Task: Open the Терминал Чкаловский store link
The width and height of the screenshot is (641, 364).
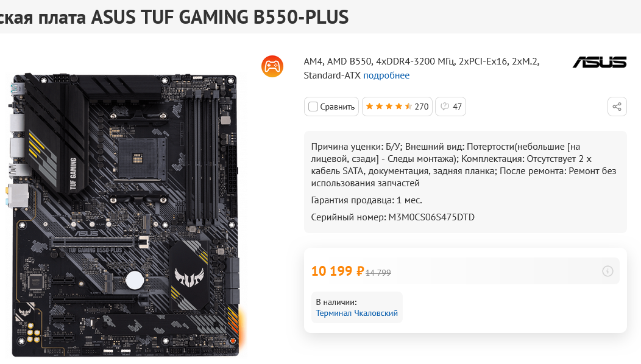Action: pyautogui.click(x=356, y=313)
